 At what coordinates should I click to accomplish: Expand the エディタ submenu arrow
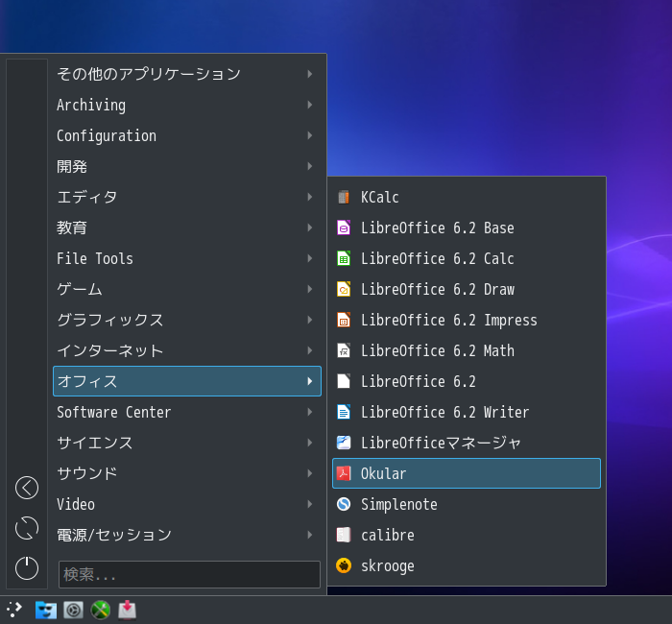(310, 197)
